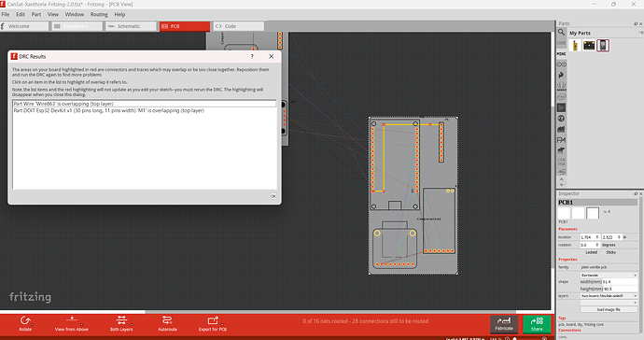644x340 pixels.
Task: Open the Routing menu
Action: point(99,14)
